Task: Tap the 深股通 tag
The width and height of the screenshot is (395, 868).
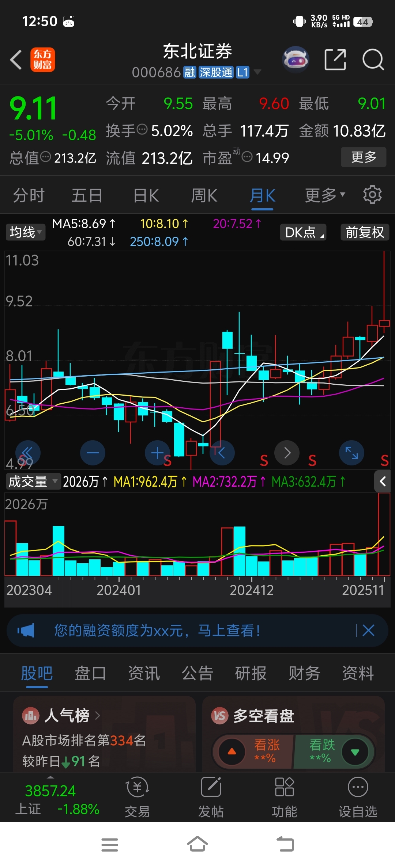Action: (216, 72)
